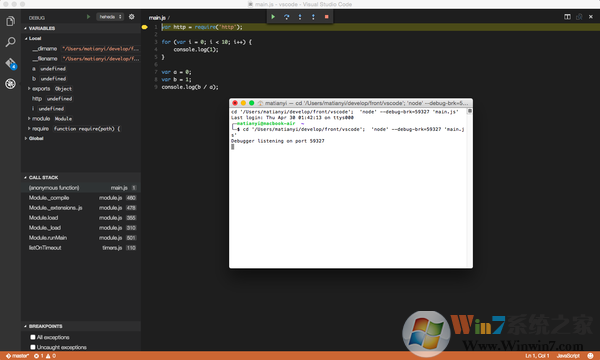Enable Uncaught exceptions breakpoint checkbox

33,347
